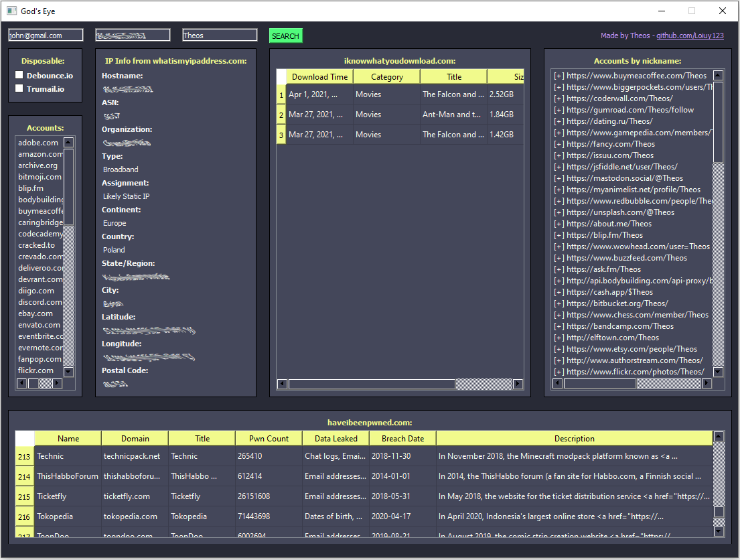Screen dimensions: 740x560
Task: Click the haveibeenpwned table scrollbar thumb
Action: tap(719, 512)
